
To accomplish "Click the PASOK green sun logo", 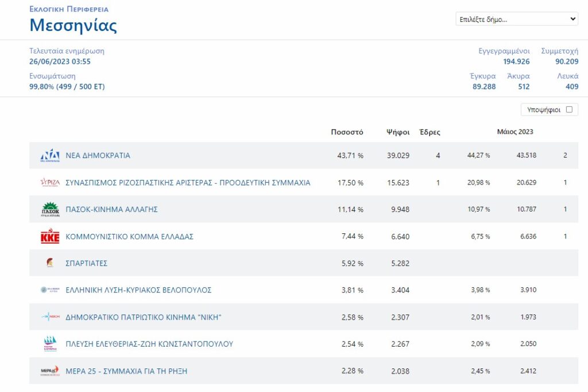I will [50, 209].
